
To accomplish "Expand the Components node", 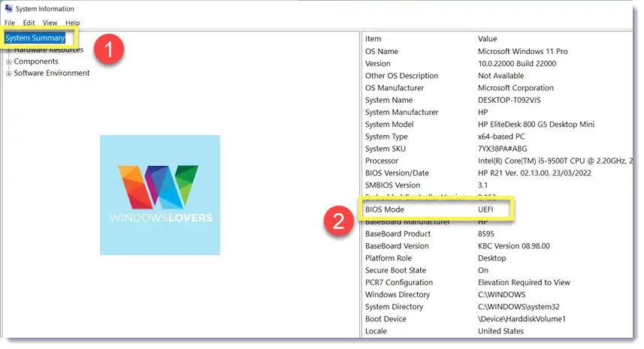I will pos(8,62).
